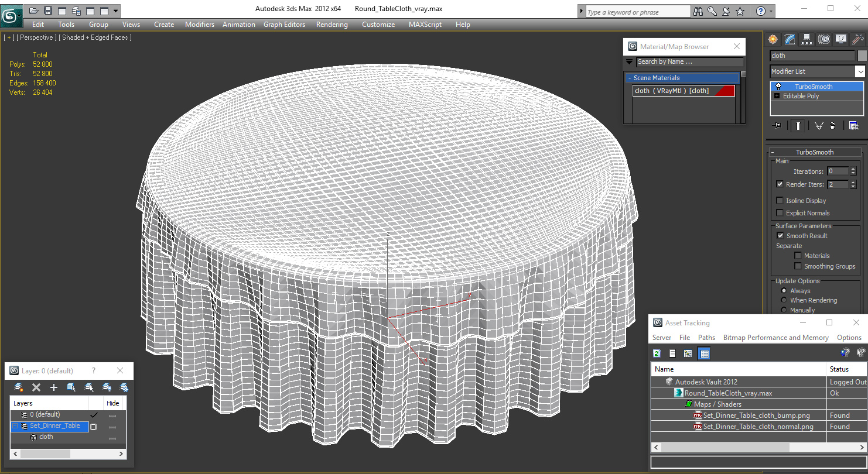The image size is (868, 474).
Task: Select When Rendering update option
Action: click(x=784, y=300)
